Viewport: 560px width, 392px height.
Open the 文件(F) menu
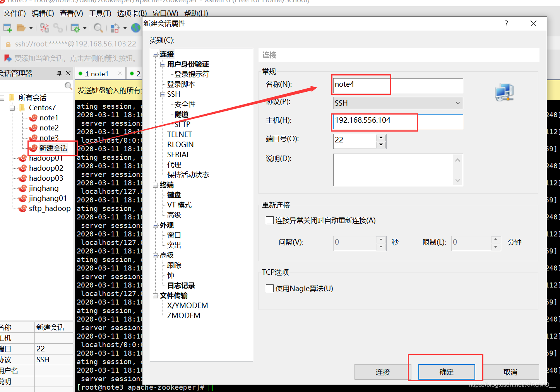[15, 14]
